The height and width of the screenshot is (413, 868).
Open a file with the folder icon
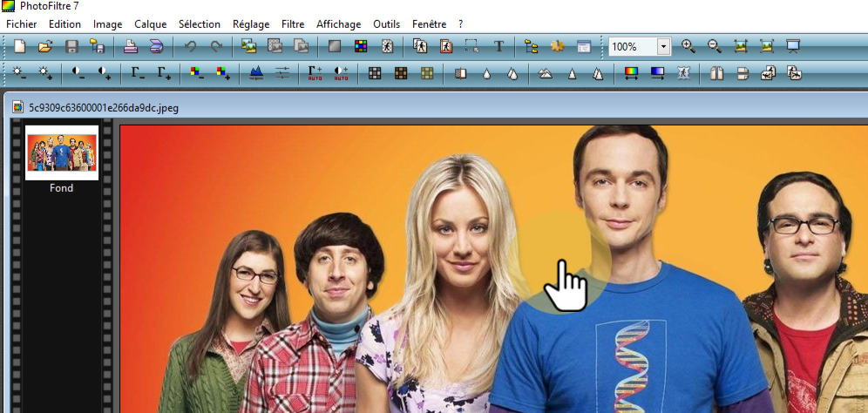(45, 46)
